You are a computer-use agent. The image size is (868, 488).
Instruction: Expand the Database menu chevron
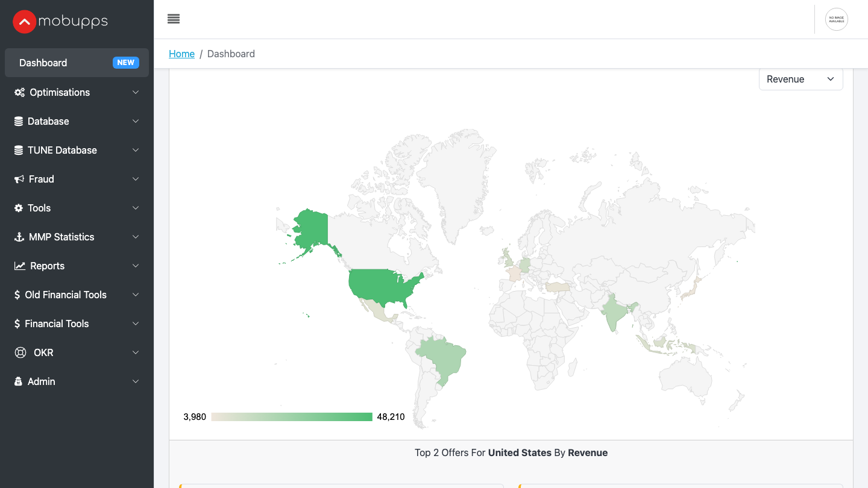[x=136, y=121]
